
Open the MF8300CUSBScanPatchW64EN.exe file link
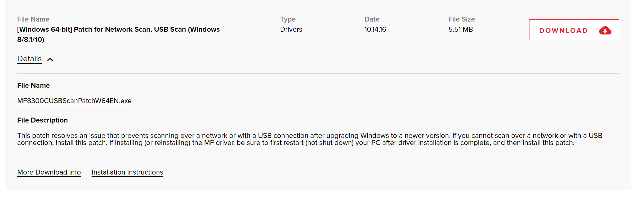click(74, 101)
